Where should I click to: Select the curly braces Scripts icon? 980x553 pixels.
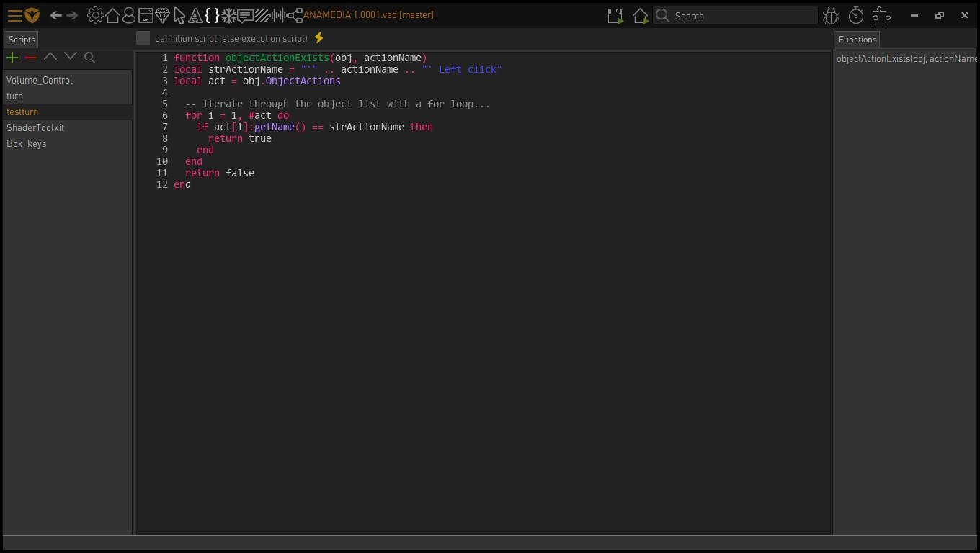point(212,15)
